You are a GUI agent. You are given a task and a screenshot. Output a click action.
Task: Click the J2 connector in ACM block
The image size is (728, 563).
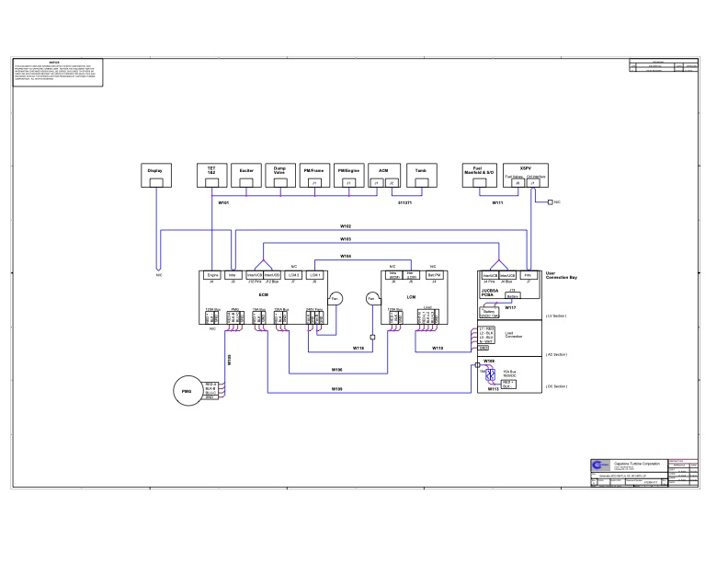point(392,183)
